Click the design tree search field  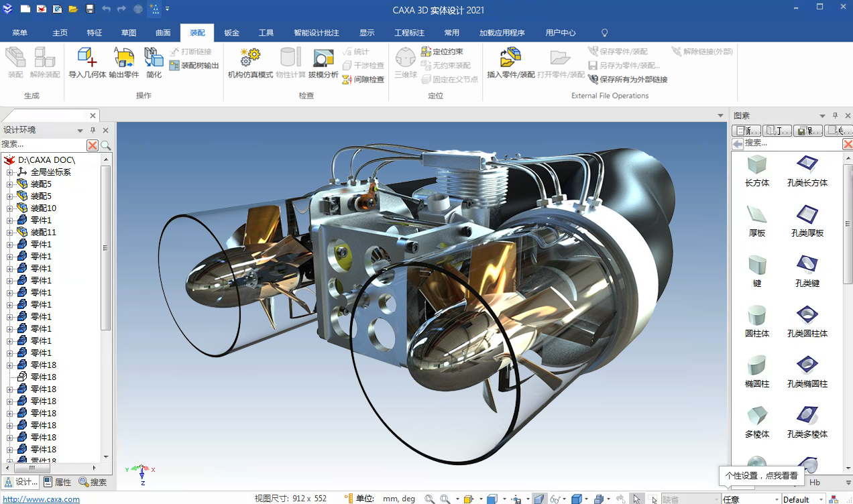pyautogui.click(x=43, y=145)
